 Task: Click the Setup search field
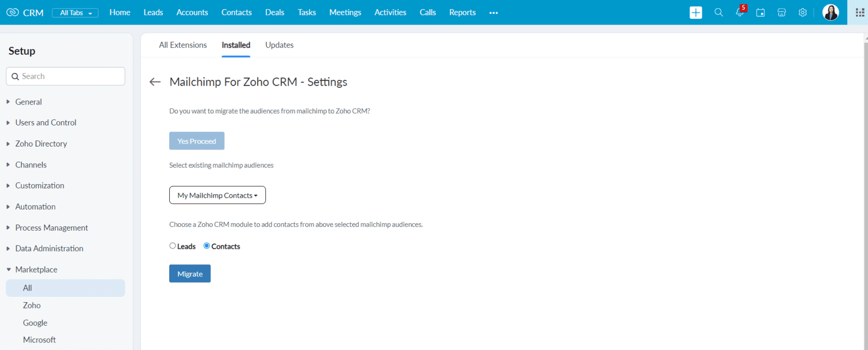(66, 76)
